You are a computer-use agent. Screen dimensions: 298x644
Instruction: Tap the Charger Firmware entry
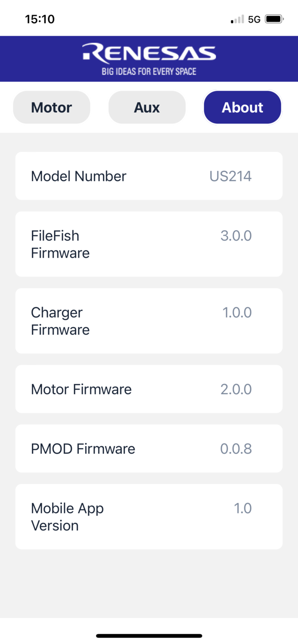149,321
